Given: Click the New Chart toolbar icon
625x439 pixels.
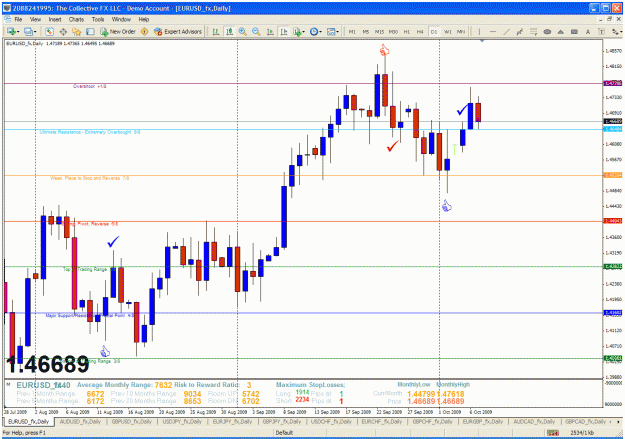Looking at the screenshot, I should (10, 31).
